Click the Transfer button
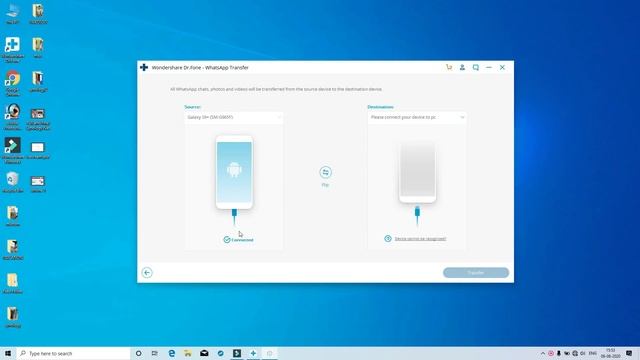 (476, 273)
